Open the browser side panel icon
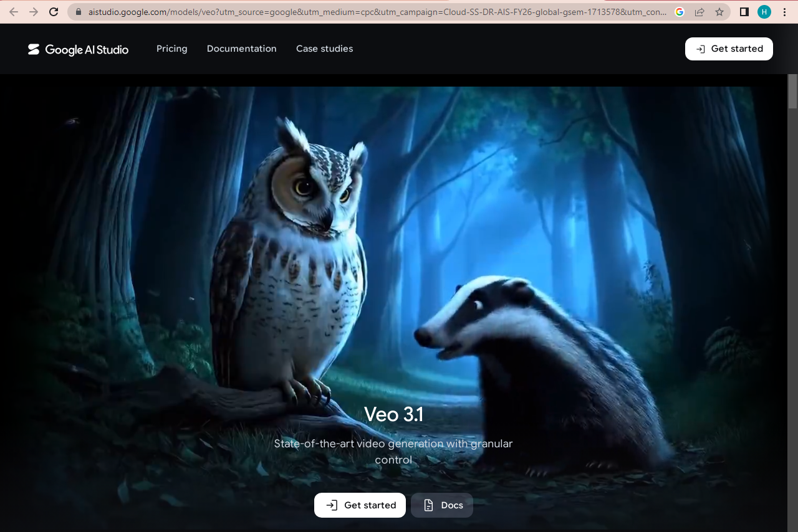This screenshot has width=798, height=532. (744, 12)
